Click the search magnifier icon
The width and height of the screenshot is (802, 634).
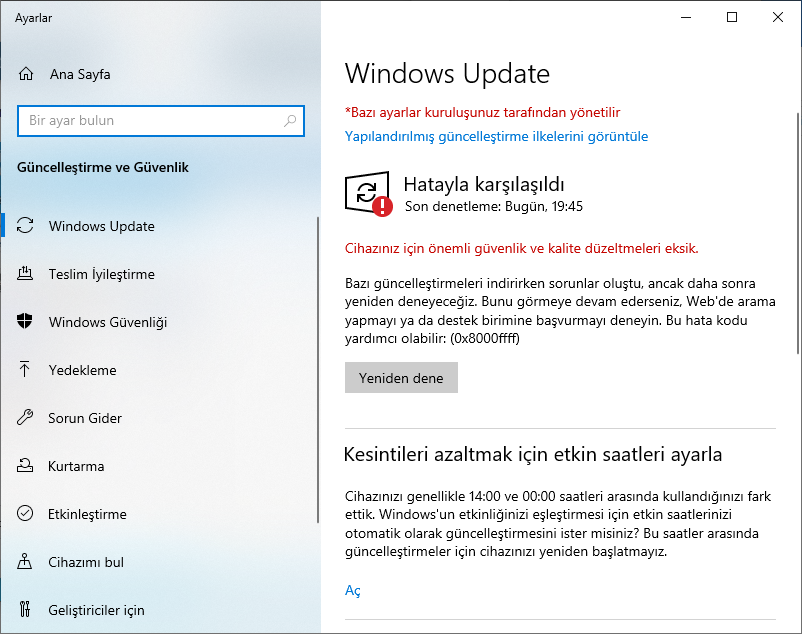tap(290, 121)
